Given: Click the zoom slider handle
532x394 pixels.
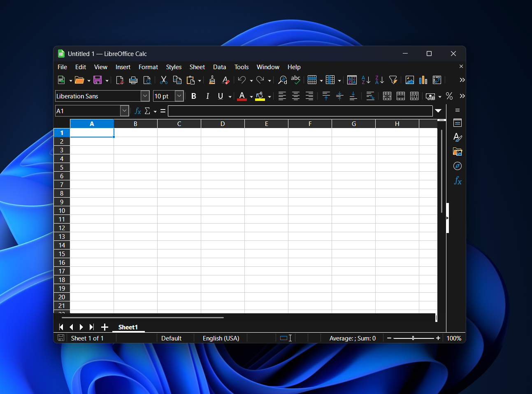Looking at the screenshot, I should point(413,338).
